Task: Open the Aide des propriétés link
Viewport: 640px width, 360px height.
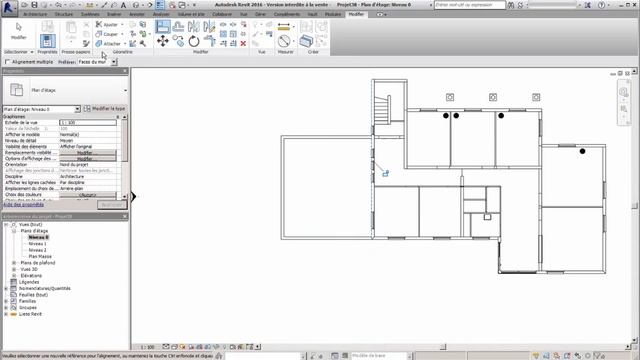Action: [23, 204]
